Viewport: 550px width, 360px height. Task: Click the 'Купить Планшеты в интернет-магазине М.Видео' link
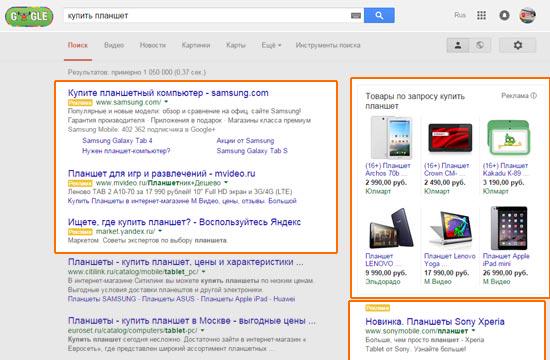tap(182, 201)
